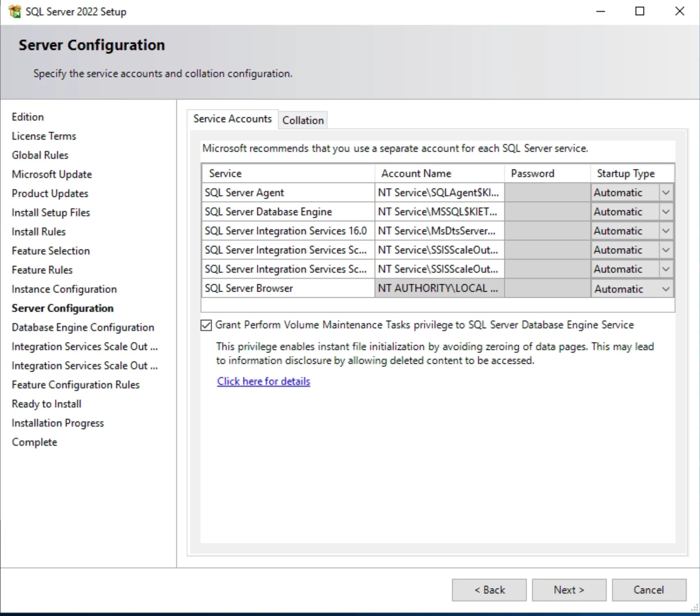Click the Feature Rules step
The width and height of the screenshot is (700, 616).
[x=42, y=270]
